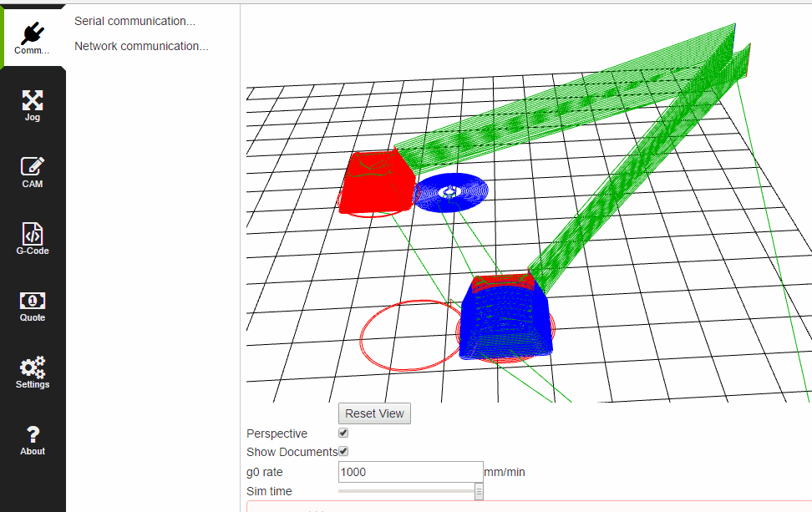Click the 'mm/min' unit label
Screen dimensions: 812x512
point(505,472)
